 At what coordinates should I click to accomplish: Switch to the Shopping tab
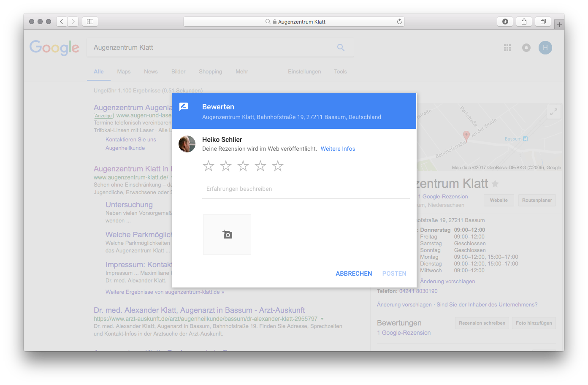[211, 72]
